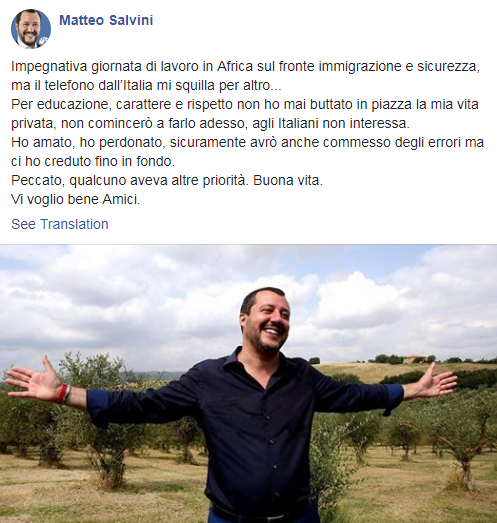Click the line 'ma il telefono dall'Italia'
497x523 pixels.
point(146,85)
